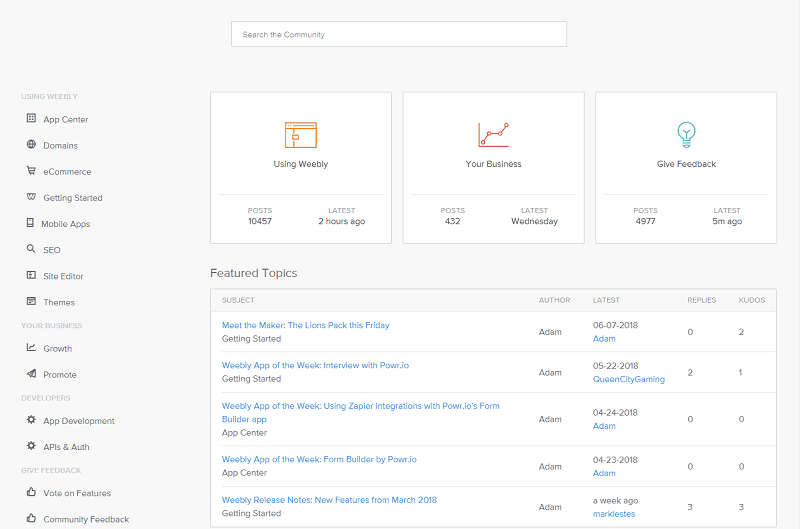Click the Mobile Apps device icon

click(x=30, y=223)
